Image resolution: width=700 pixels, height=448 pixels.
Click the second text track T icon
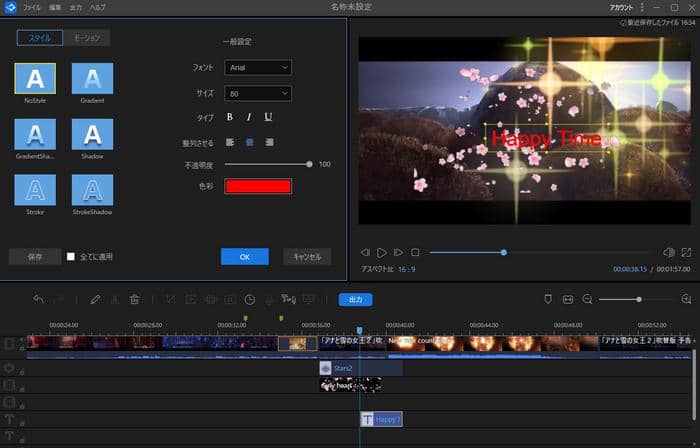point(9,436)
